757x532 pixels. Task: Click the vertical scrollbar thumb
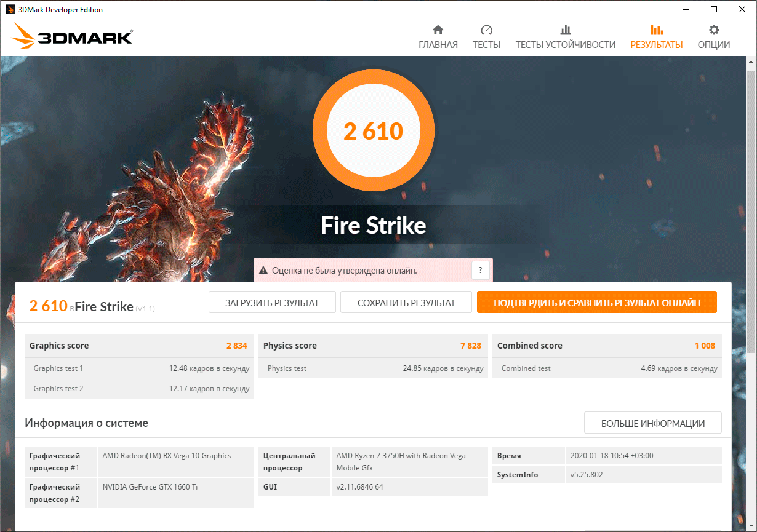point(750,211)
